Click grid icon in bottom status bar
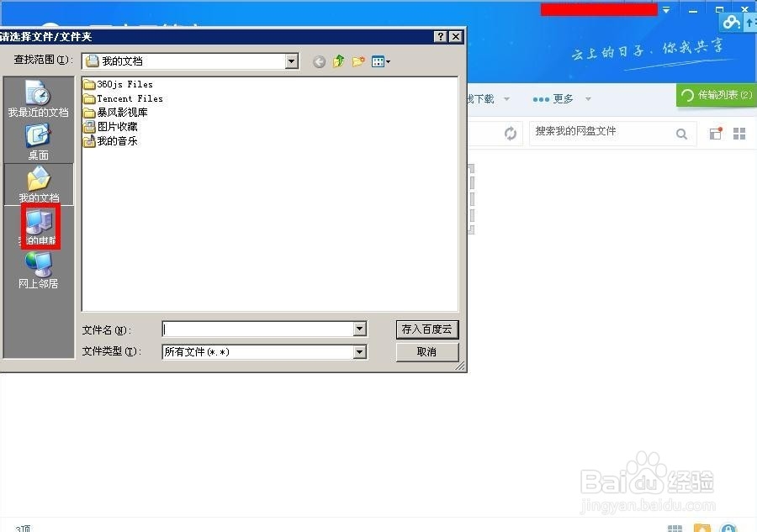Viewport: 757px width, 532px height. [675, 529]
